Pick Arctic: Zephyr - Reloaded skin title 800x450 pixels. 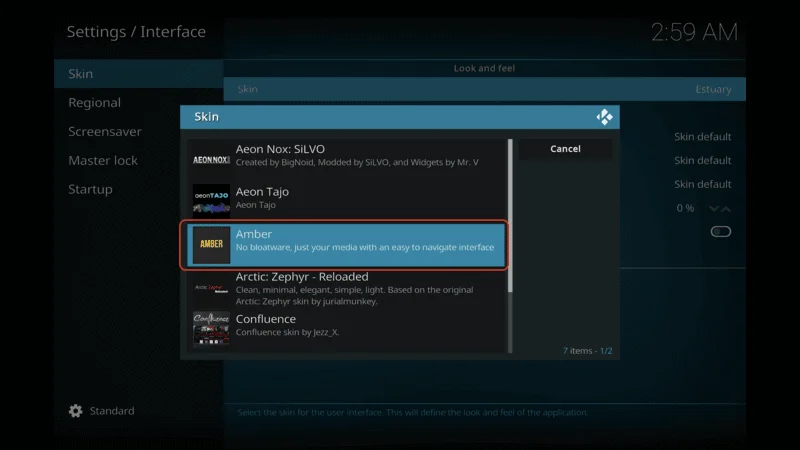(302, 277)
